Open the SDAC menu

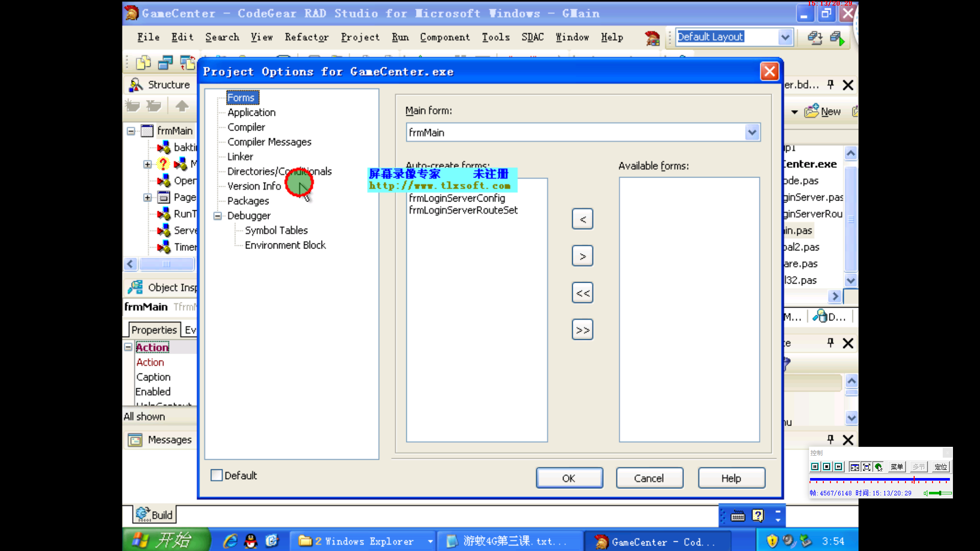tap(532, 37)
